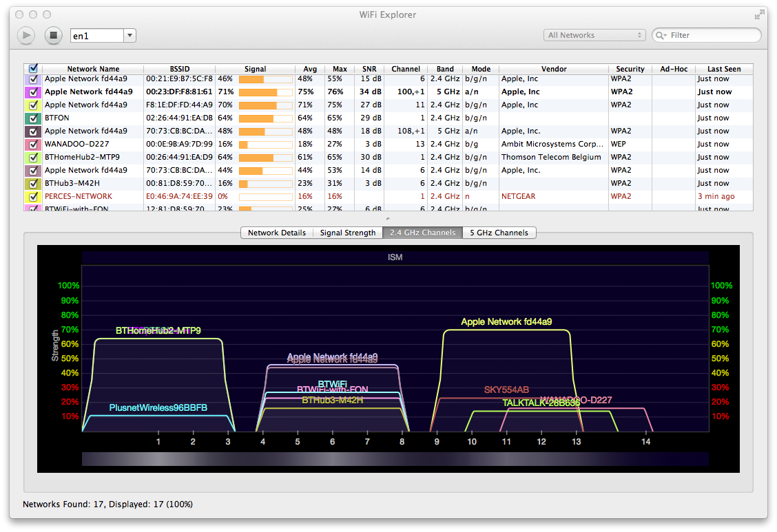Click the NETGEAR vendor cell
Viewport: 777px width, 532px height.
(x=518, y=196)
